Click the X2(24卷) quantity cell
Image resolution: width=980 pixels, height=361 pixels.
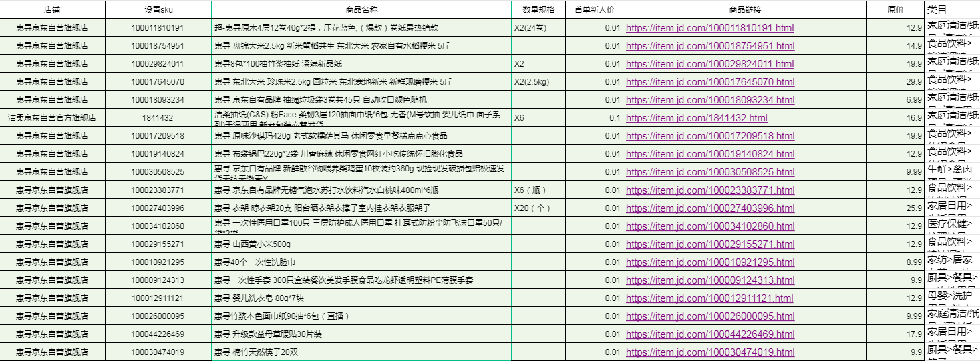tap(538, 28)
